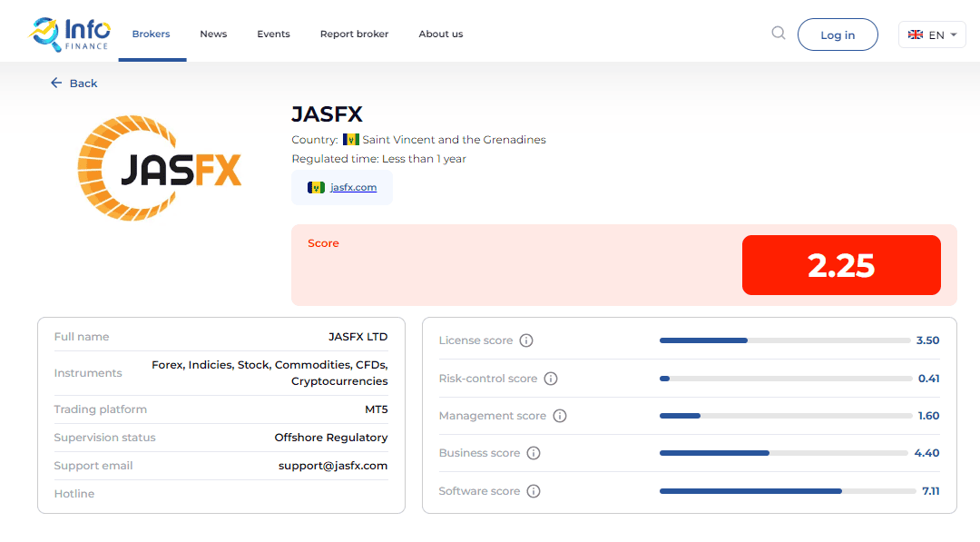This screenshot has width=980, height=542.
Task: Click the 'MT5' trading platform value
Action: 377,409
